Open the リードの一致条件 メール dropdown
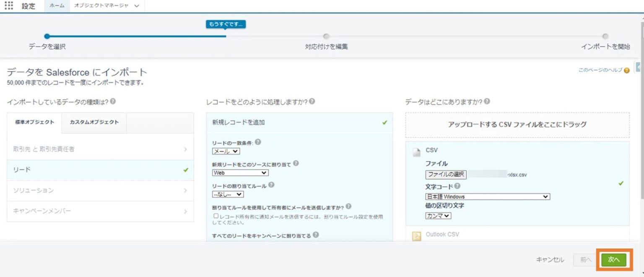The image size is (644, 277). tap(226, 151)
